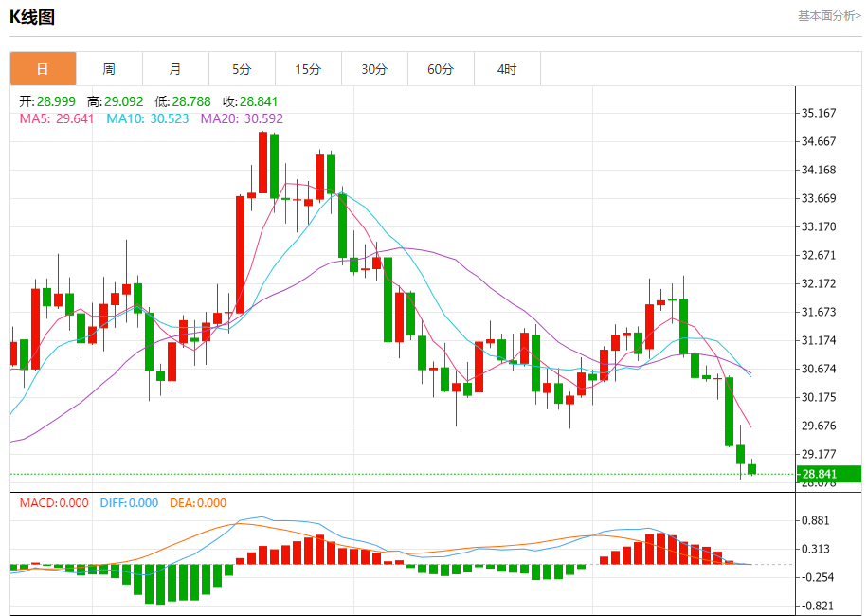Click the K线图 chart title
This screenshot has width=867, height=616.
32,17
